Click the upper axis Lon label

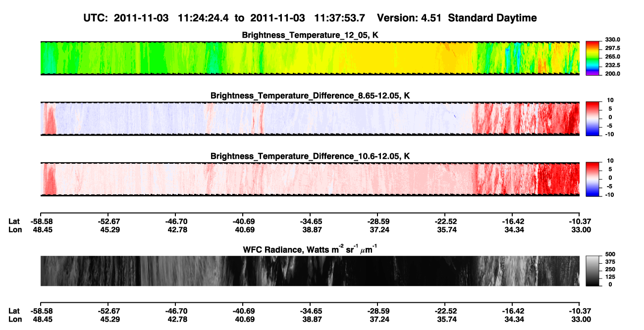pos(15,230)
